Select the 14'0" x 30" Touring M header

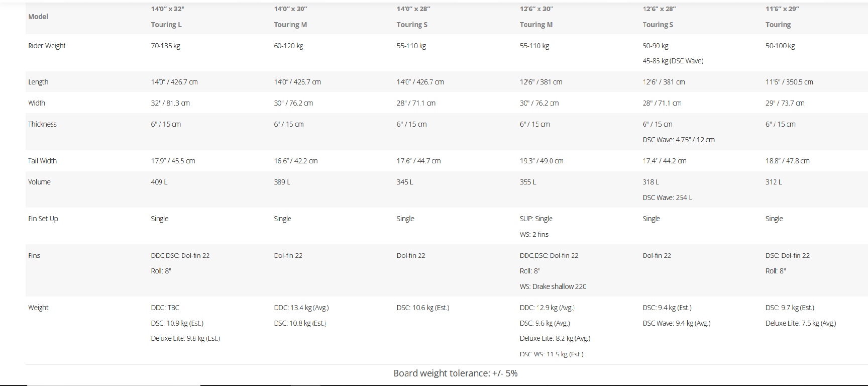coord(290,17)
